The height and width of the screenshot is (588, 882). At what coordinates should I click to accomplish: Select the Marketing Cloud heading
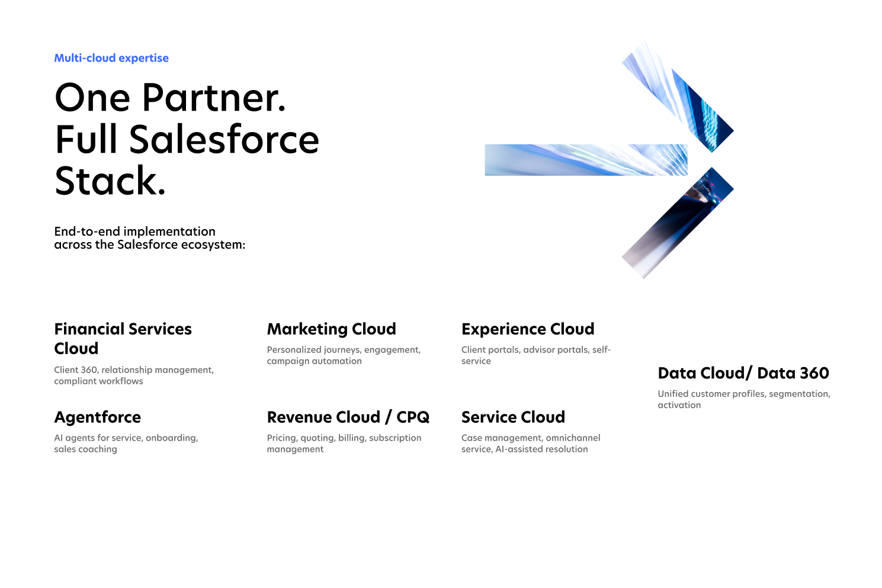[331, 329]
